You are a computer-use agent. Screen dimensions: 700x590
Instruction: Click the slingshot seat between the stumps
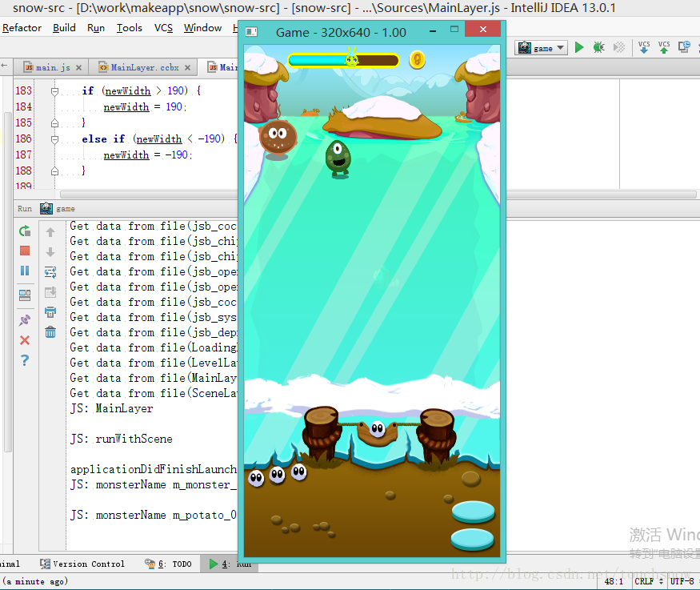378,433
